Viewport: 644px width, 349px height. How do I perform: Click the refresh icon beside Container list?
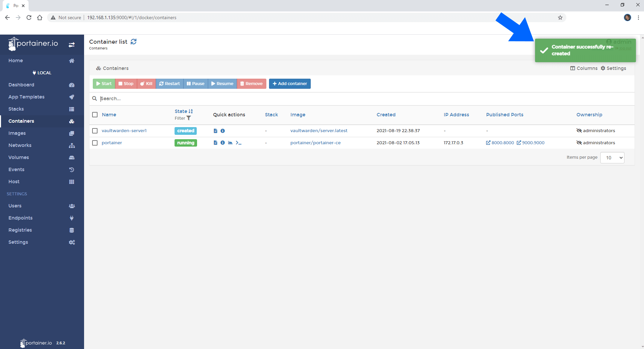pyautogui.click(x=134, y=42)
